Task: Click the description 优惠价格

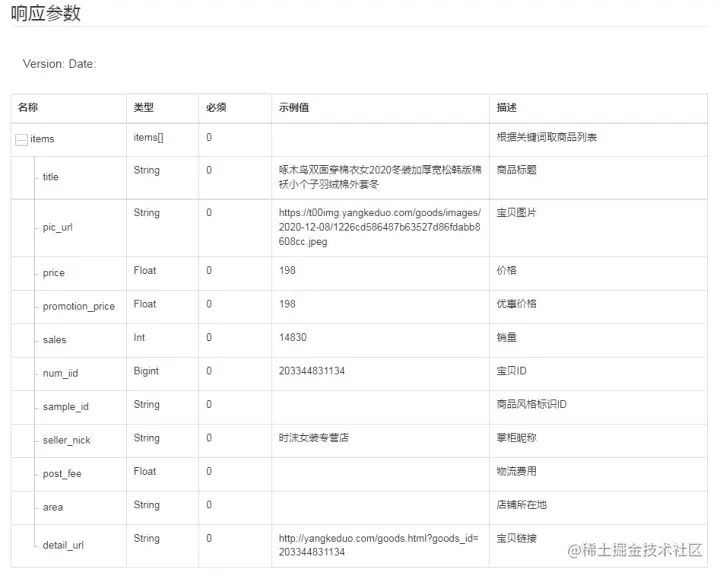Action: click(x=516, y=304)
